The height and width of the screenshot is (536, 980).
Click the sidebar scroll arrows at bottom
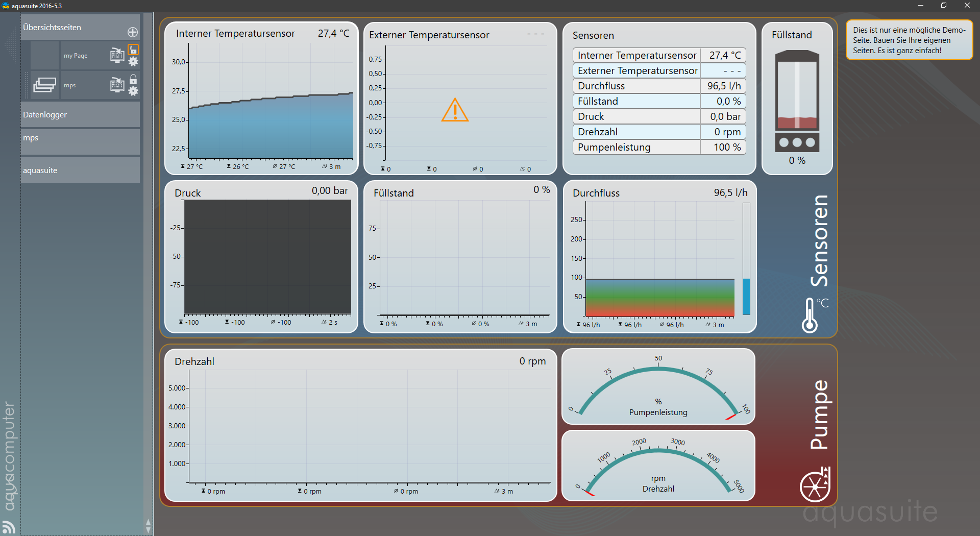[149, 526]
